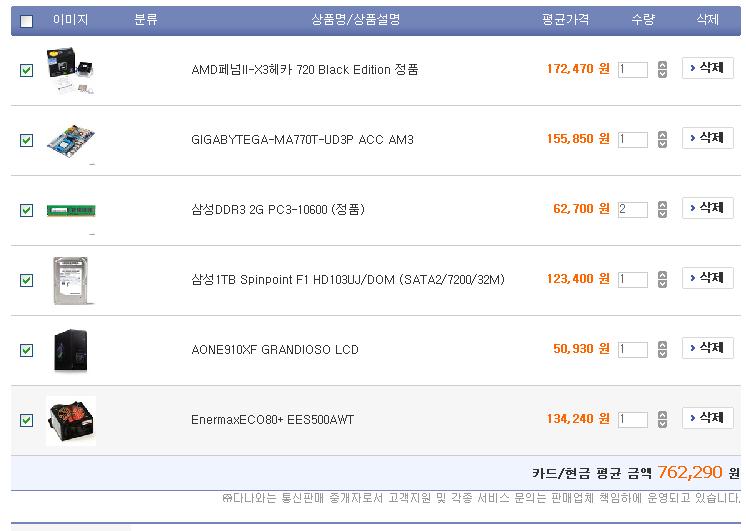
Task: Select the quantity field for Samsung 1TB Spinpoint
Action: point(633,279)
